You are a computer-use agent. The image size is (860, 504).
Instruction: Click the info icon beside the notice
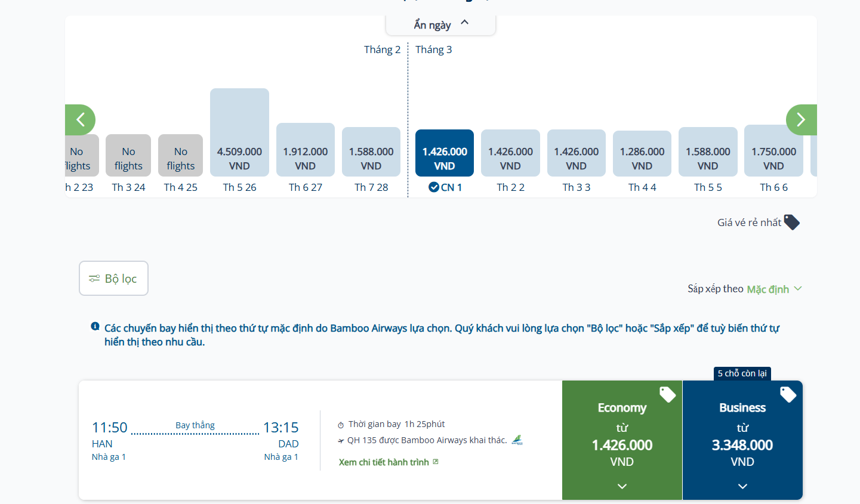[x=95, y=326]
